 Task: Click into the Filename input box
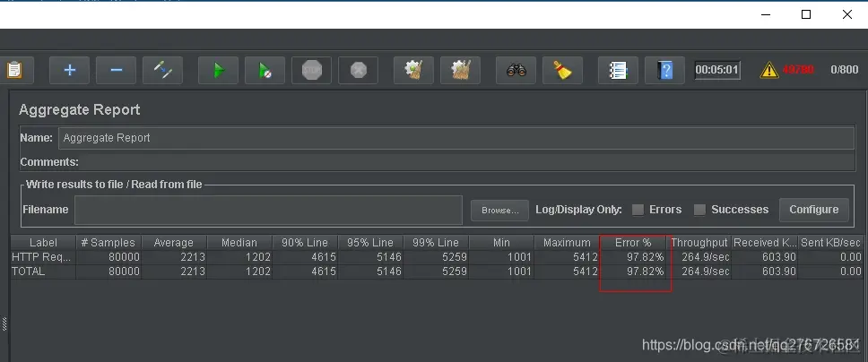click(268, 210)
